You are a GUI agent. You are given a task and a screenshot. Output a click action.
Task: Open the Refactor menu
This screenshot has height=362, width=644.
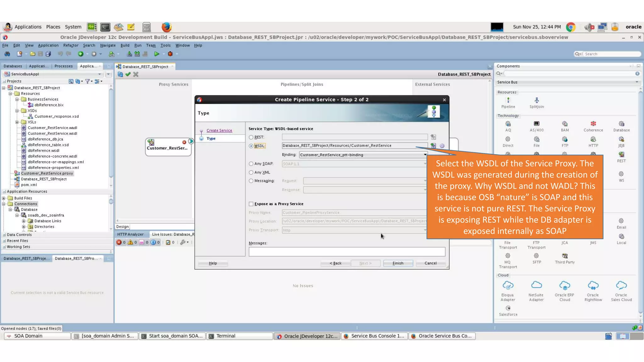point(71,45)
